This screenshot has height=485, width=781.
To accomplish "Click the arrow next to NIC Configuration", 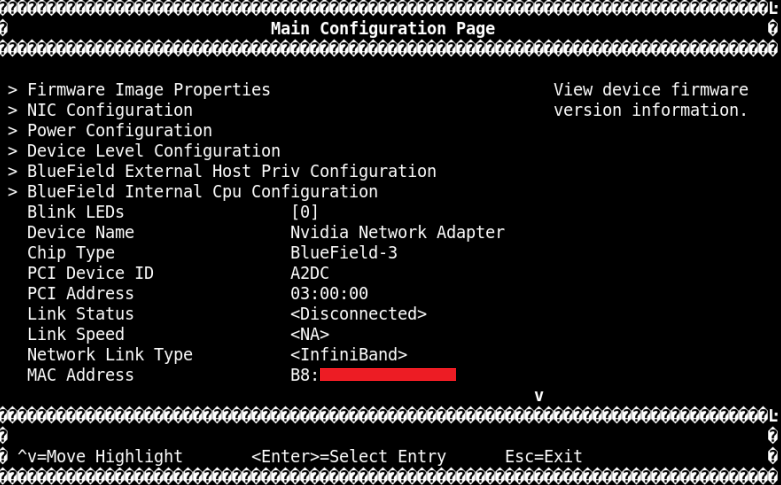I will click(12, 110).
